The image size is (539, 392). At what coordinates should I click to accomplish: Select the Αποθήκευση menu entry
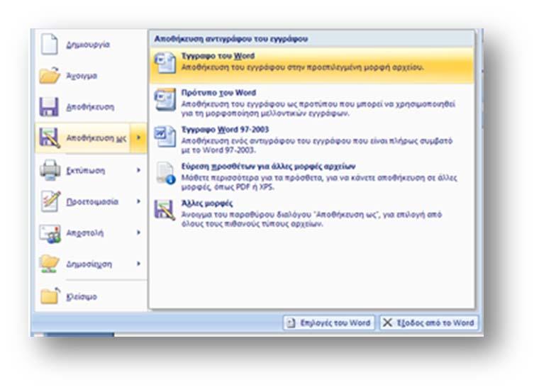point(91,107)
